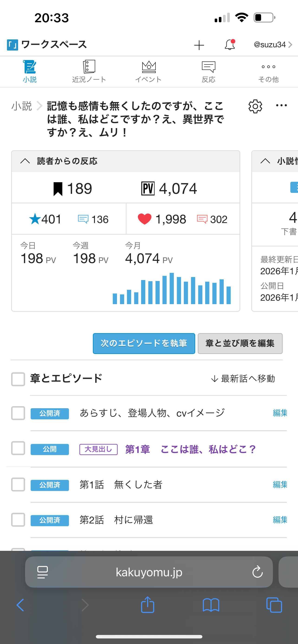Open the イベント tab

pos(149,71)
